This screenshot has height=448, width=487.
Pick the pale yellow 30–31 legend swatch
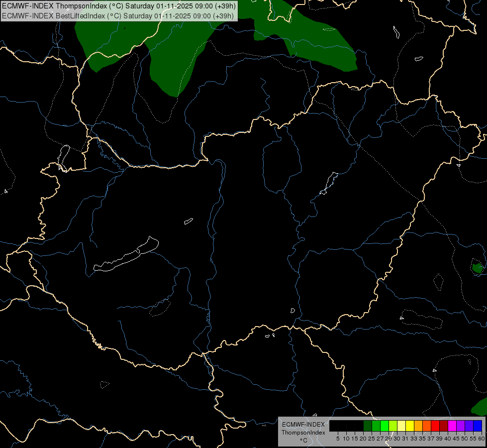pos(401,426)
